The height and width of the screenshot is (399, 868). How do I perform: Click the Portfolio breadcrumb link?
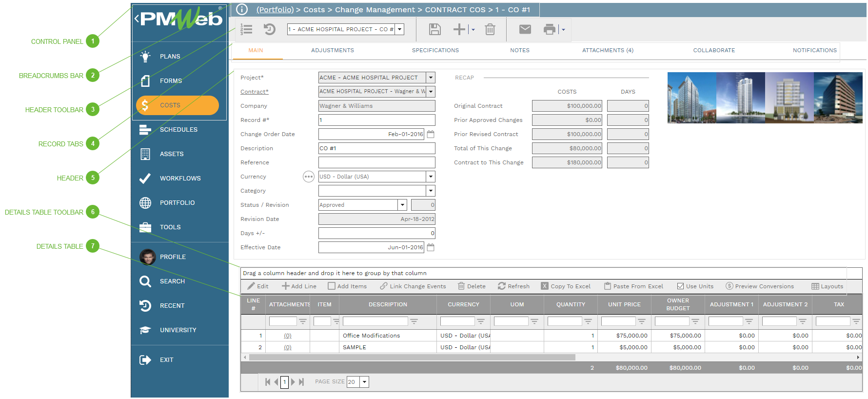275,10
